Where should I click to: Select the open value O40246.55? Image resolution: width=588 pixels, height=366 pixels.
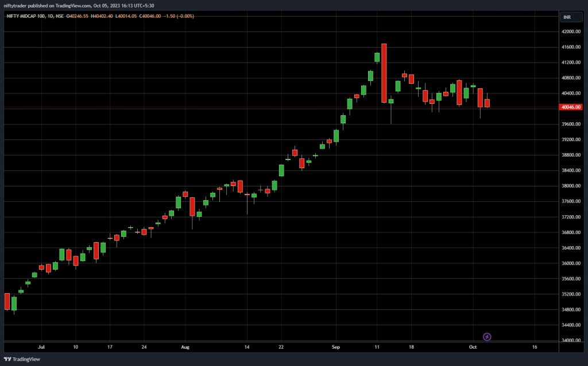(x=78, y=16)
